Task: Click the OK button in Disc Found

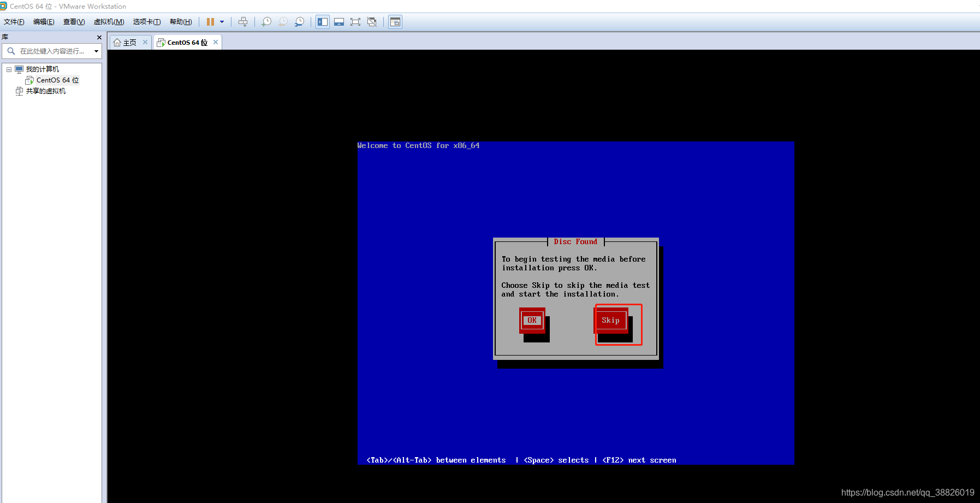Action: click(532, 321)
